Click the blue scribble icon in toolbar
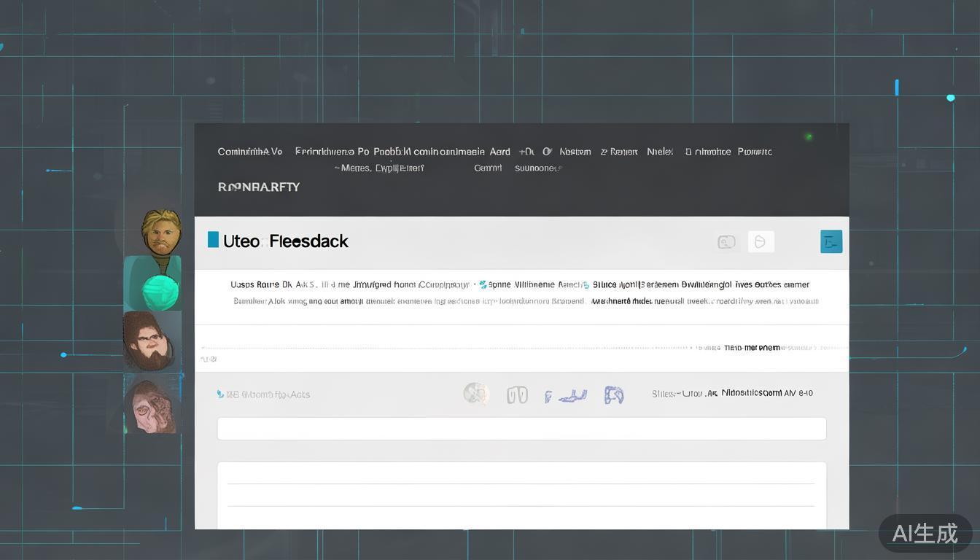Image resolution: width=980 pixels, height=560 pixels. 566,396
